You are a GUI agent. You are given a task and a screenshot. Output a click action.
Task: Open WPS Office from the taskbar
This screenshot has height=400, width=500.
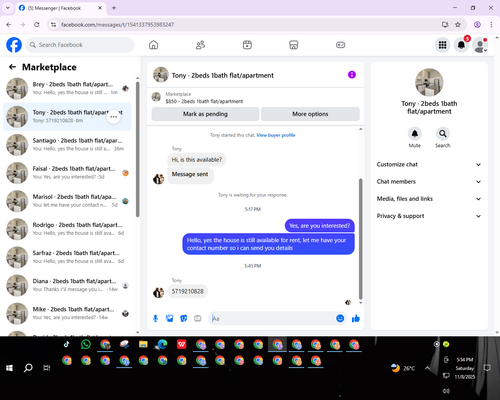(x=181, y=344)
